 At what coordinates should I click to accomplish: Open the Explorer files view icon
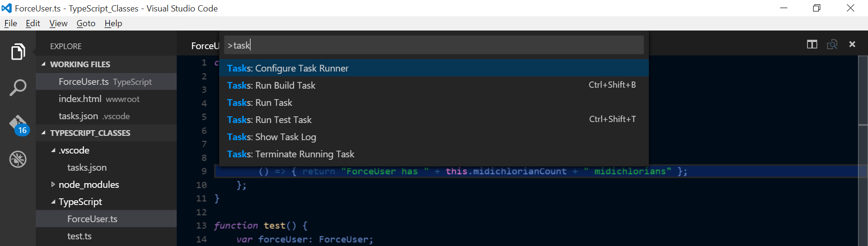[x=18, y=51]
